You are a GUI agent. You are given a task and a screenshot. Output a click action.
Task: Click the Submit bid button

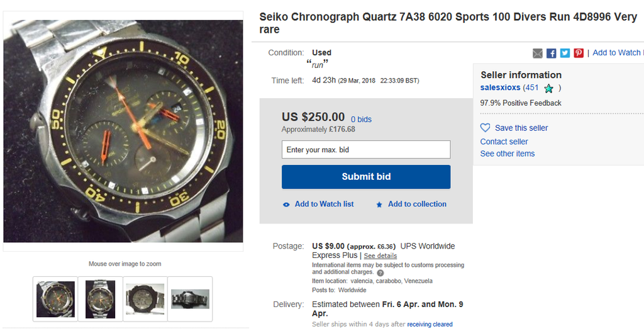pos(366,177)
